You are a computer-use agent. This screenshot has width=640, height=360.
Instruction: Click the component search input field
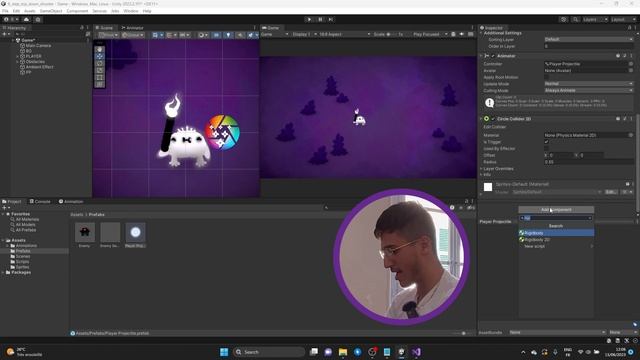[x=556, y=218]
